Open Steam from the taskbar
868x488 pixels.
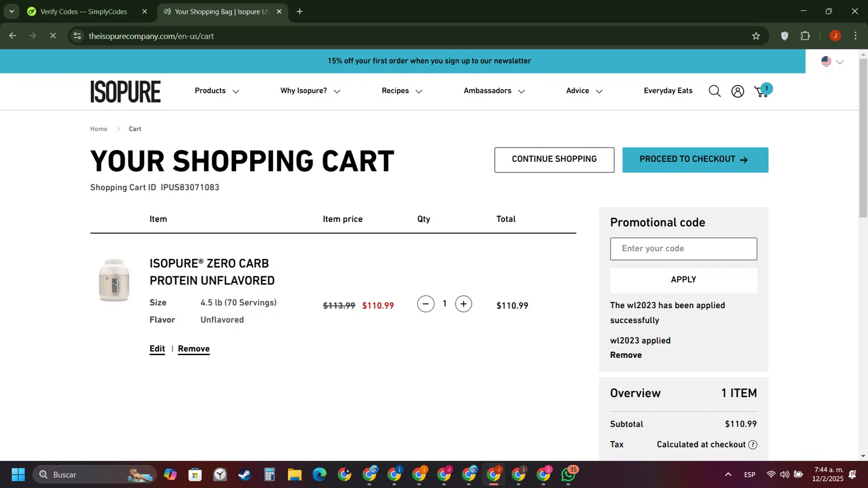[x=245, y=475]
